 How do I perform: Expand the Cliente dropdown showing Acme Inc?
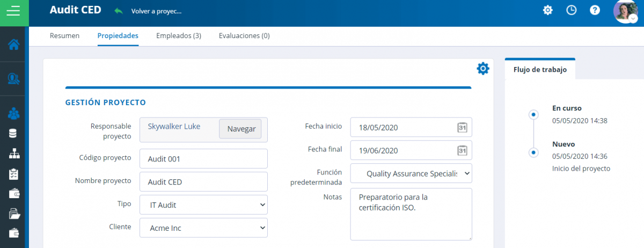[203, 228]
